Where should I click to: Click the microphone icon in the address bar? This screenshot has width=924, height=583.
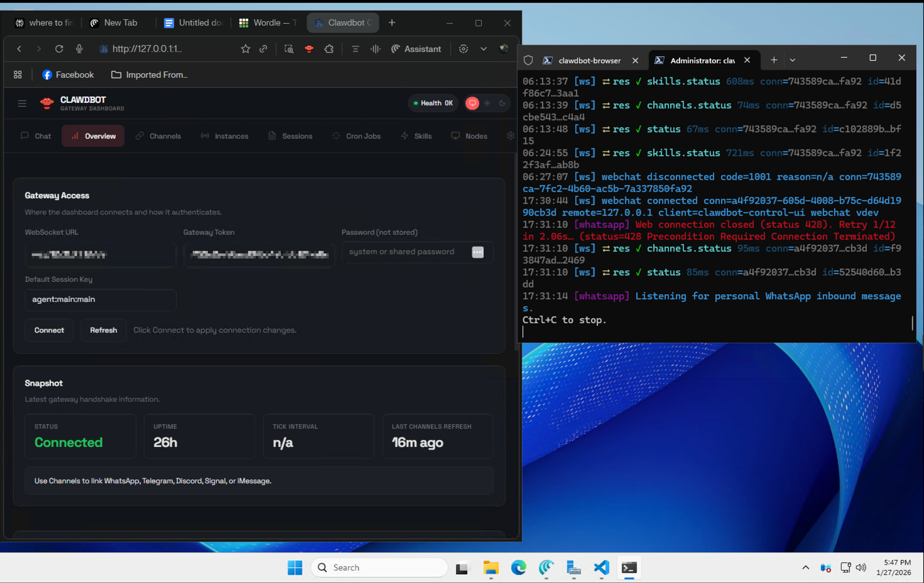point(79,49)
